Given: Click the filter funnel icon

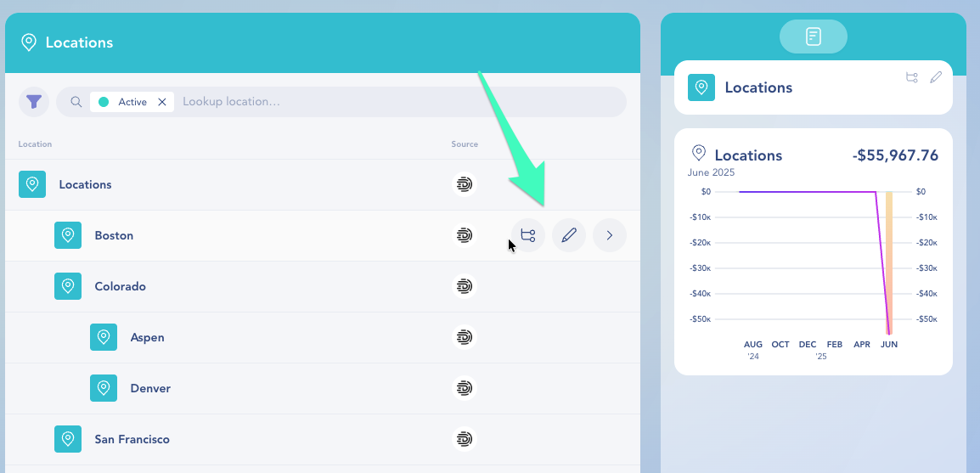Looking at the screenshot, I should point(33,102).
